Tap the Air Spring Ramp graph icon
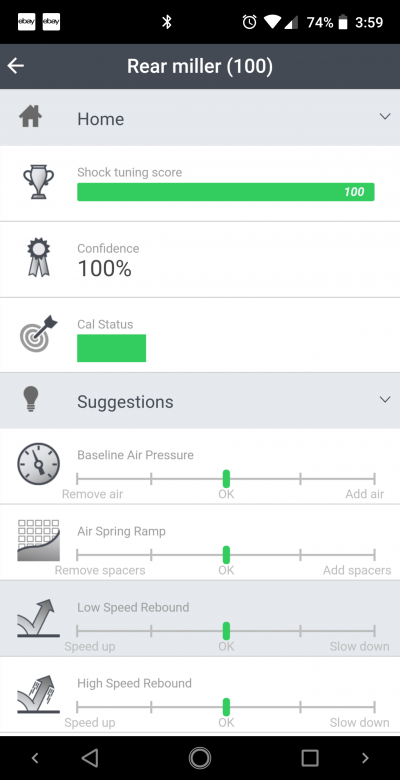This screenshot has width=400, height=780. click(38, 541)
